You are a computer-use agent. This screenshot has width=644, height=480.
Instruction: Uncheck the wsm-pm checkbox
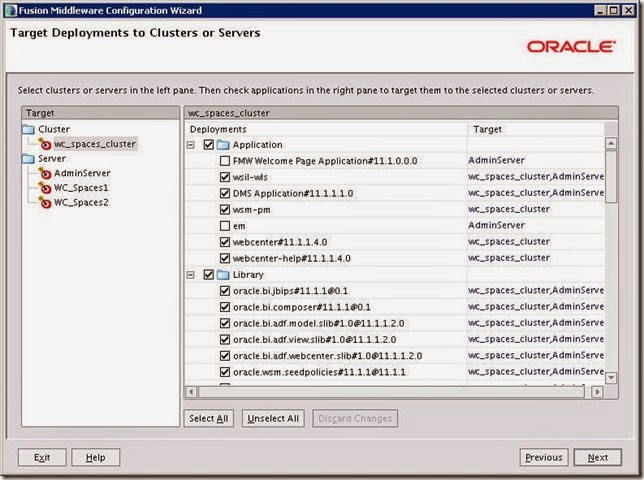click(225, 209)
